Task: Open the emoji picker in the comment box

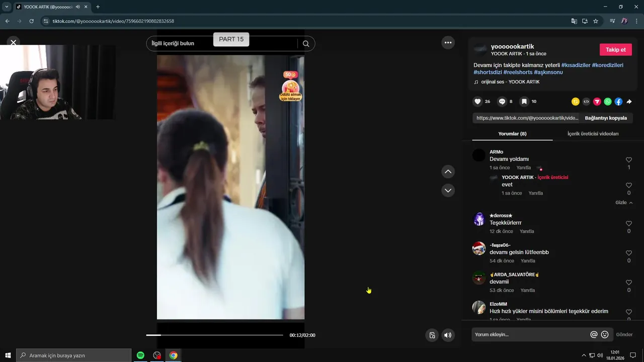Action: tap(605, 334)
